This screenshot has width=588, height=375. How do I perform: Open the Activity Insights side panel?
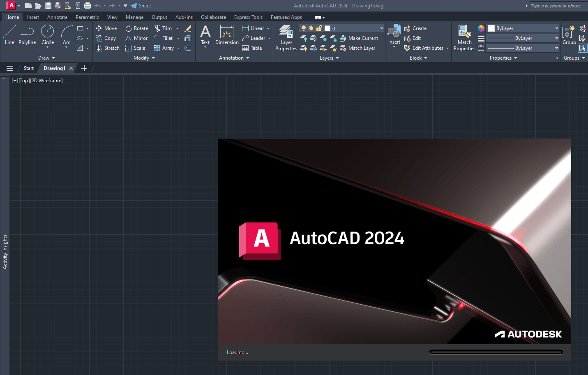(x=5, y=252)
